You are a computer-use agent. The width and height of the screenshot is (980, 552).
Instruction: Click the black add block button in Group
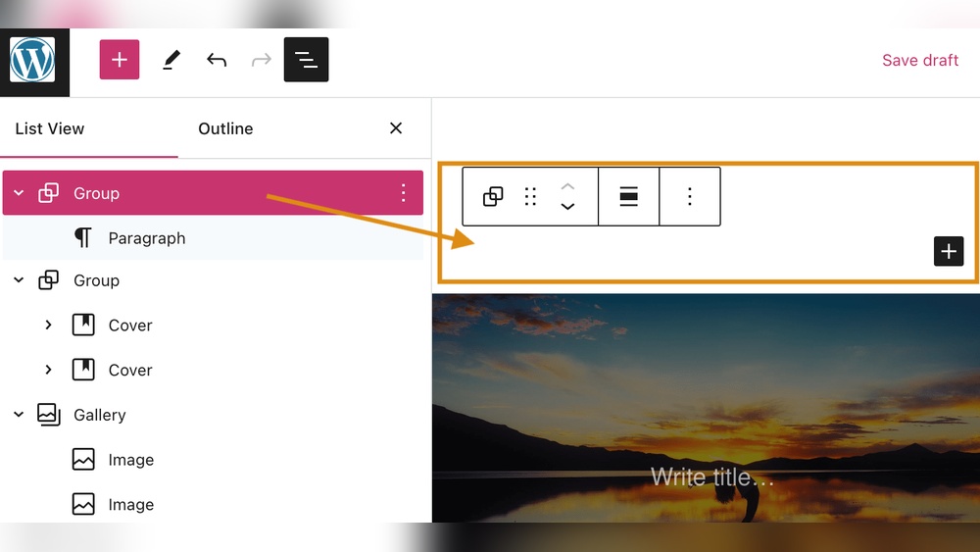(949, 251)
